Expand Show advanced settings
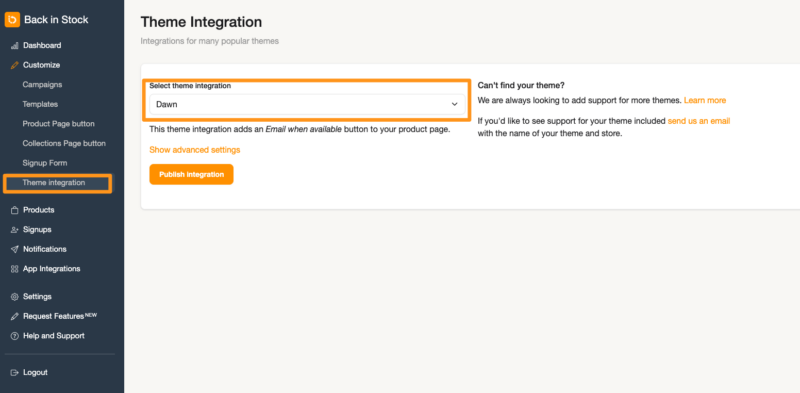The width and height of the screenshot is (800, 393). pyautogui.click(x=194, y=150)
